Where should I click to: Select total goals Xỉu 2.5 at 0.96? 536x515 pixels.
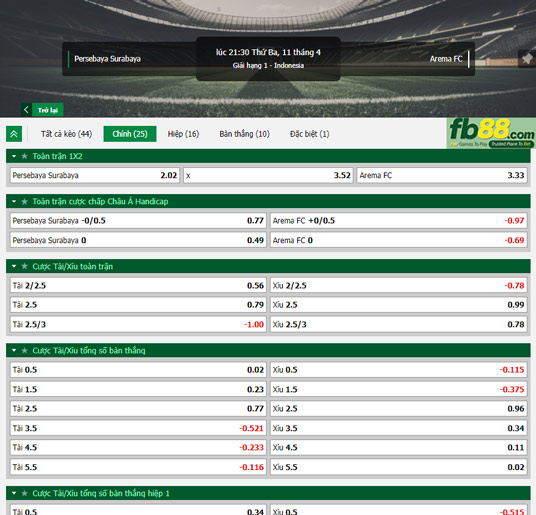click(x=399, y=409)
